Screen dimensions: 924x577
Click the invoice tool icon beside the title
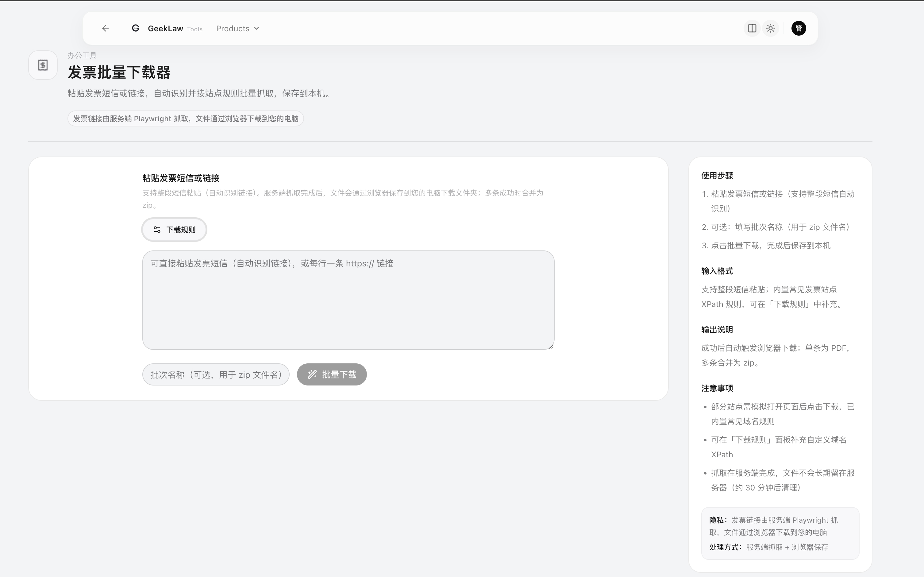pos(43,65)
